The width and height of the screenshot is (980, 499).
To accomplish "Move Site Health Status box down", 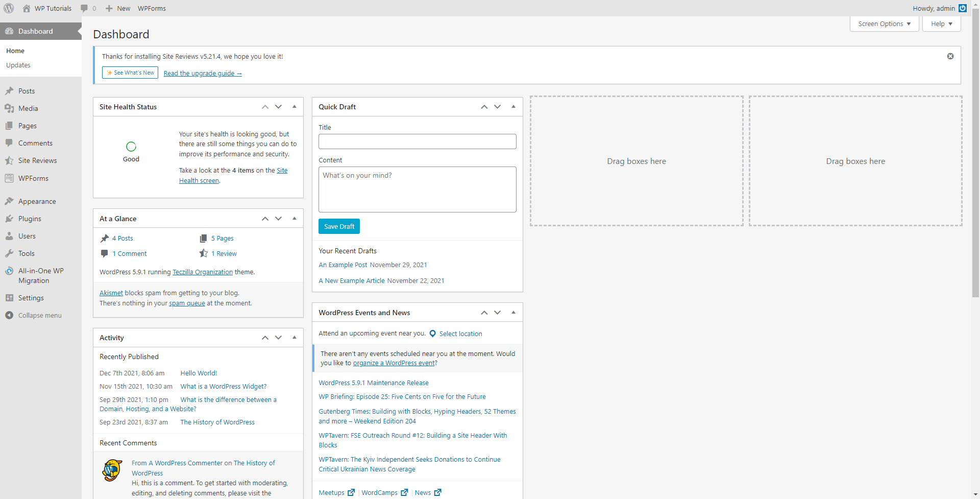I will click(278, 107).
